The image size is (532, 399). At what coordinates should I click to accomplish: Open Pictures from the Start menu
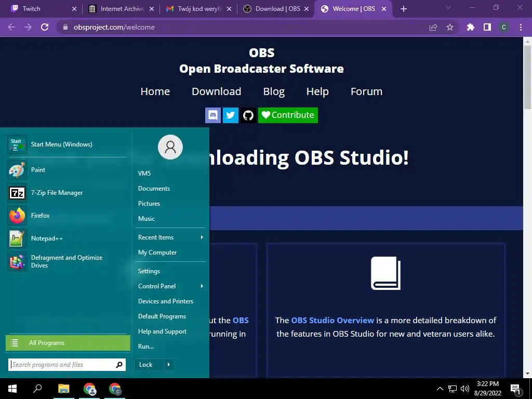149,204
